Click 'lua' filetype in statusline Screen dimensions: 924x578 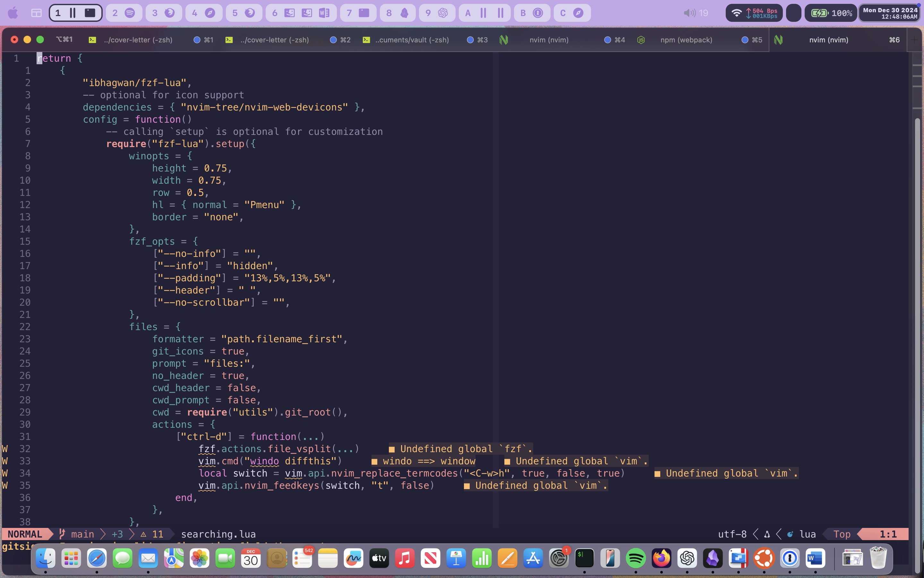tap(808, 534)
